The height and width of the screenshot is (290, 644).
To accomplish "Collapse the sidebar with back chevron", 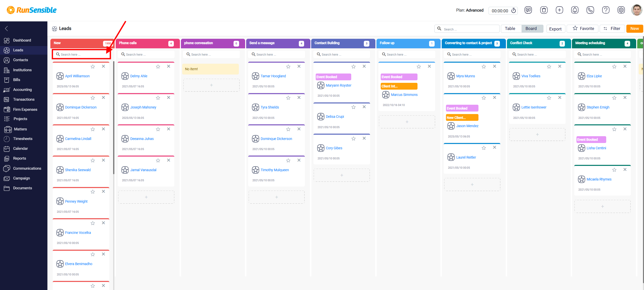I will [x=7, y=28].
